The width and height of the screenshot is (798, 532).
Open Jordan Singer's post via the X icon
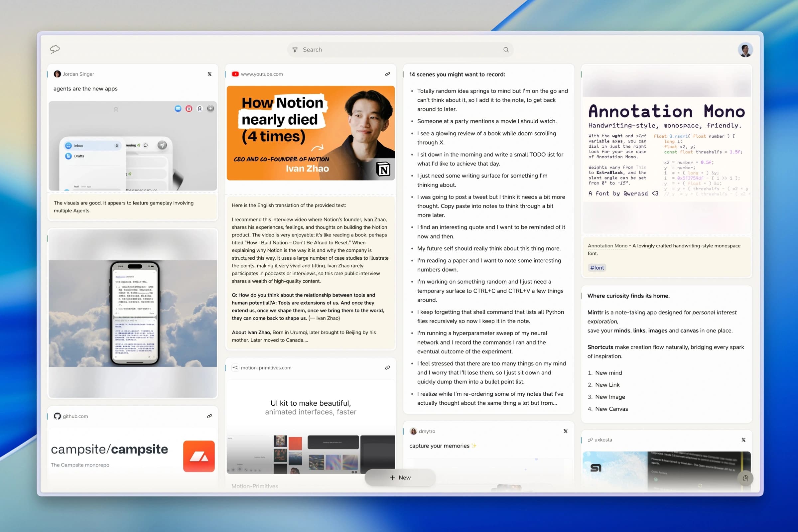coord(209,73)
